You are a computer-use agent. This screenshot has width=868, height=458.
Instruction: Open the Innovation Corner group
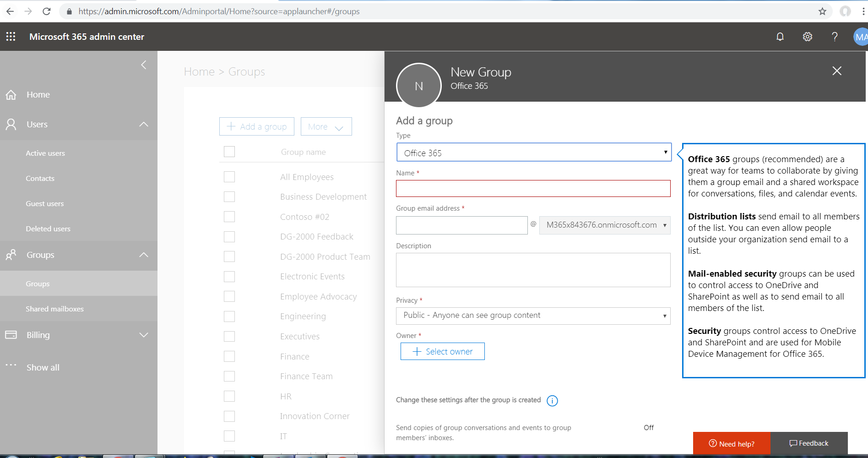[315, 416]
